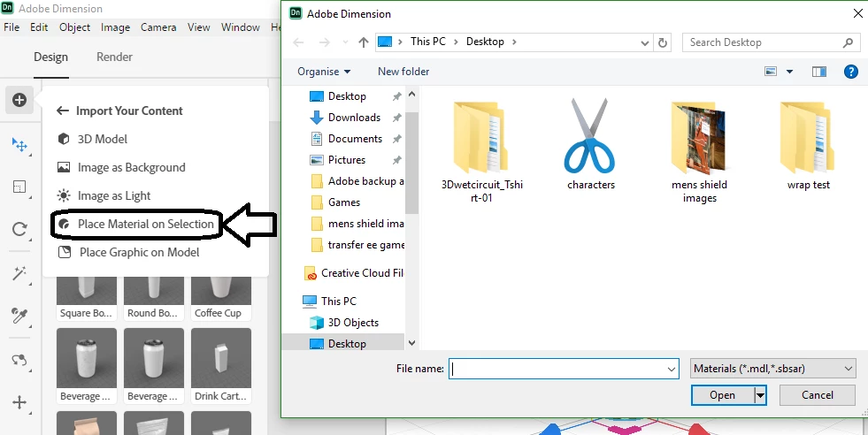Open the view options dropdown arrow
This screenshot has height=435, width=868.
pos(789,72)
